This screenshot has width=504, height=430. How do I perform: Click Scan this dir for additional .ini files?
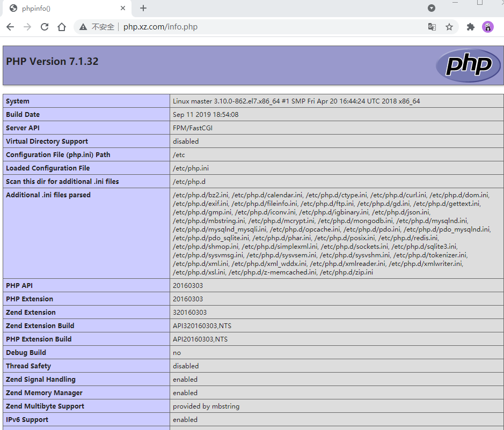(x=62, y=182)
